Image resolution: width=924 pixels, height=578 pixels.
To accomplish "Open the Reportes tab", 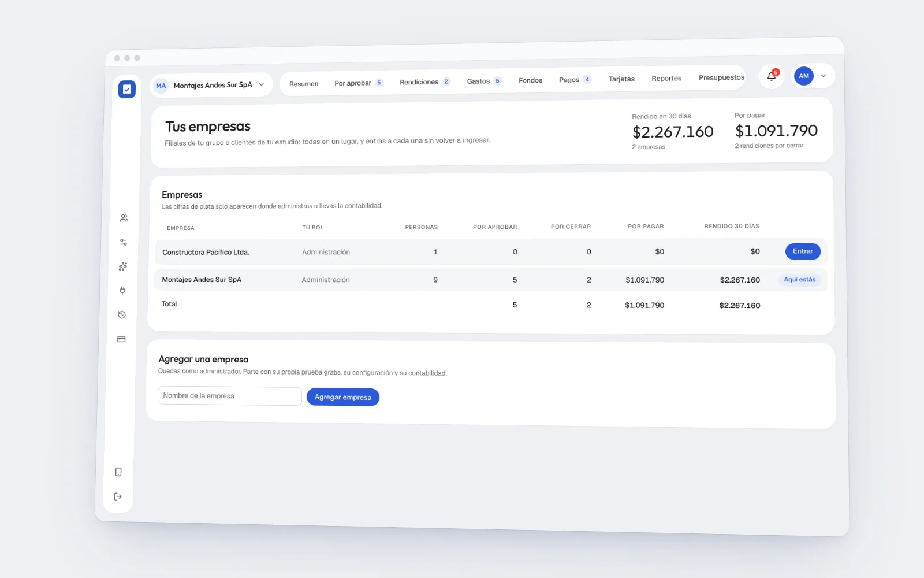I will point(666,78).
